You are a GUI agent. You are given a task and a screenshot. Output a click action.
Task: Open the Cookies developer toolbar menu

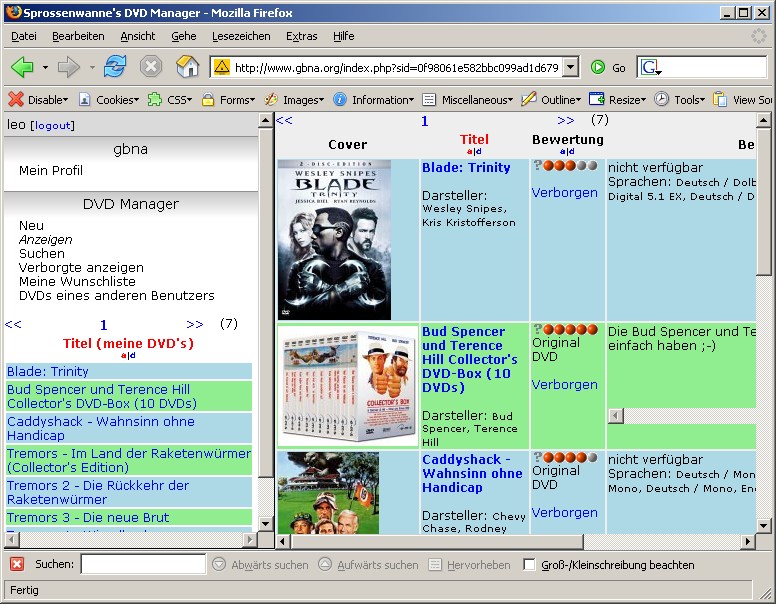[x=109, y=100]
